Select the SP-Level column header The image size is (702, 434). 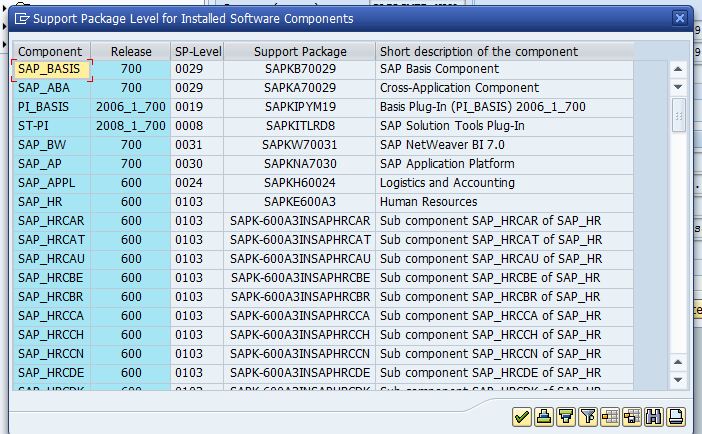pyautogui.click(x=197, y=52)
